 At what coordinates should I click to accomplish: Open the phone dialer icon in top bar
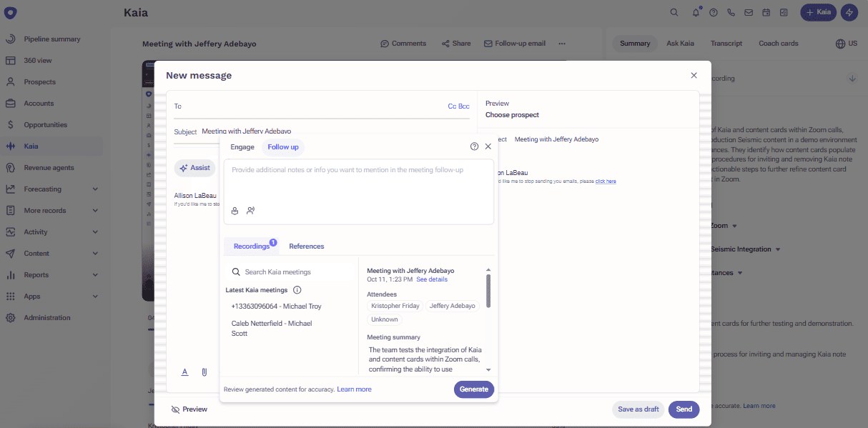point(730,12)
